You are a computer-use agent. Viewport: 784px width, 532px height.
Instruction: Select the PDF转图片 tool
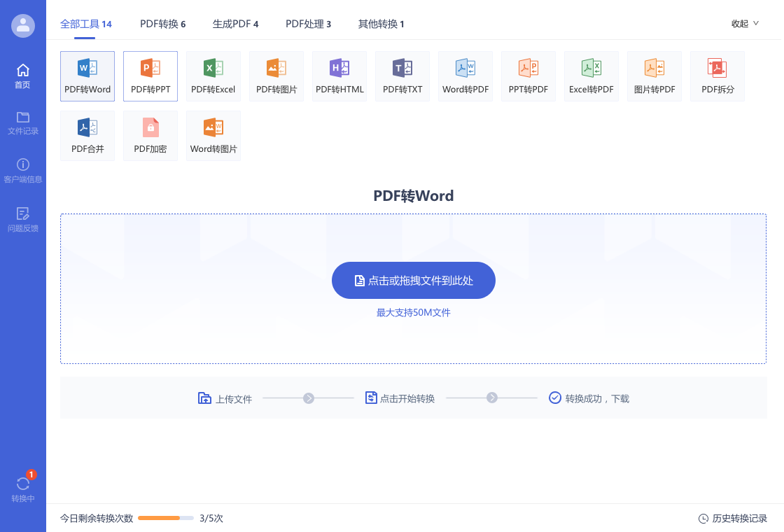coord(276,76)
